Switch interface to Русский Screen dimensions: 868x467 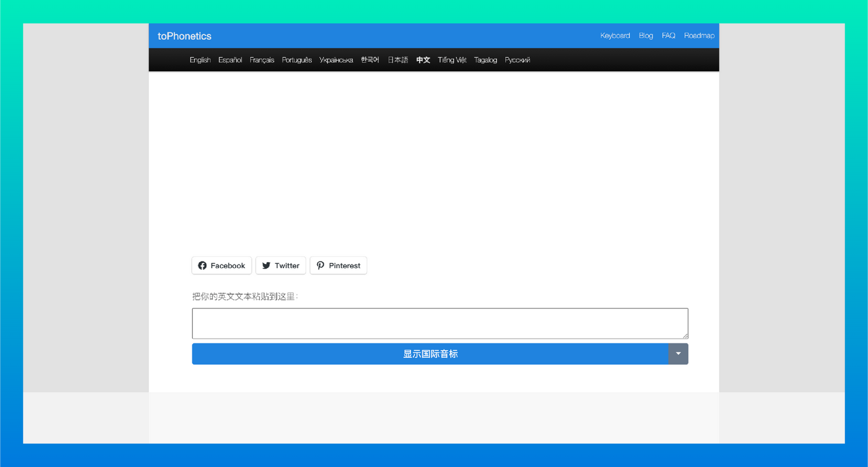coord(517,60)
